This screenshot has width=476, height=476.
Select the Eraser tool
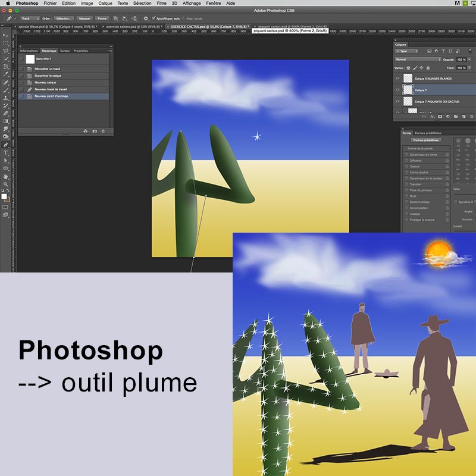pos(5,114)
